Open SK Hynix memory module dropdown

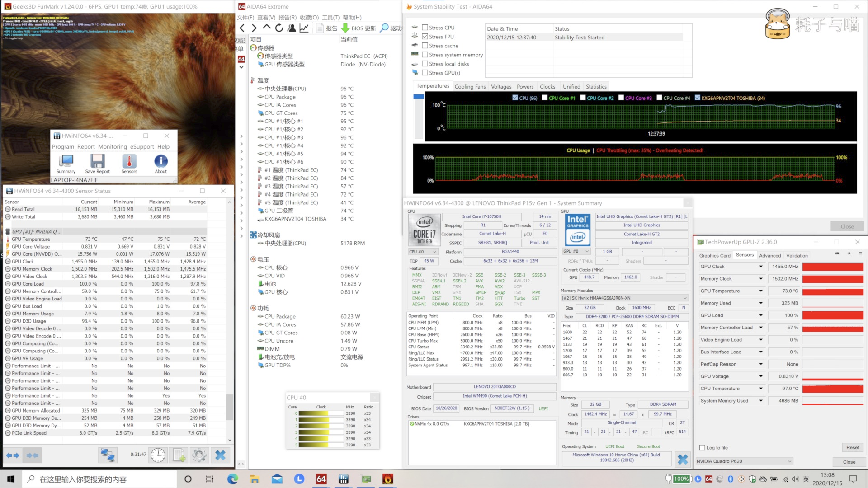pos(624,298)
